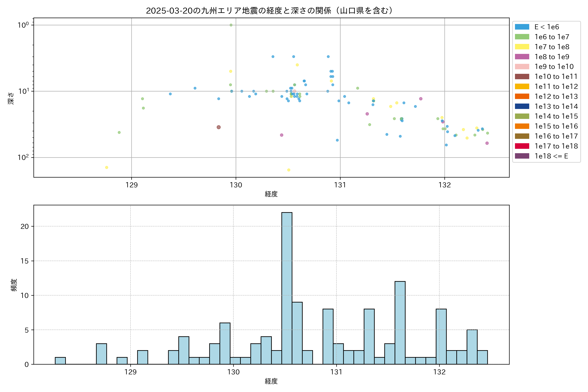This screenshot has width=588, height=392.
Task: Click the green scatter point at depth 10^0
Action: click(x=231, y=25)
